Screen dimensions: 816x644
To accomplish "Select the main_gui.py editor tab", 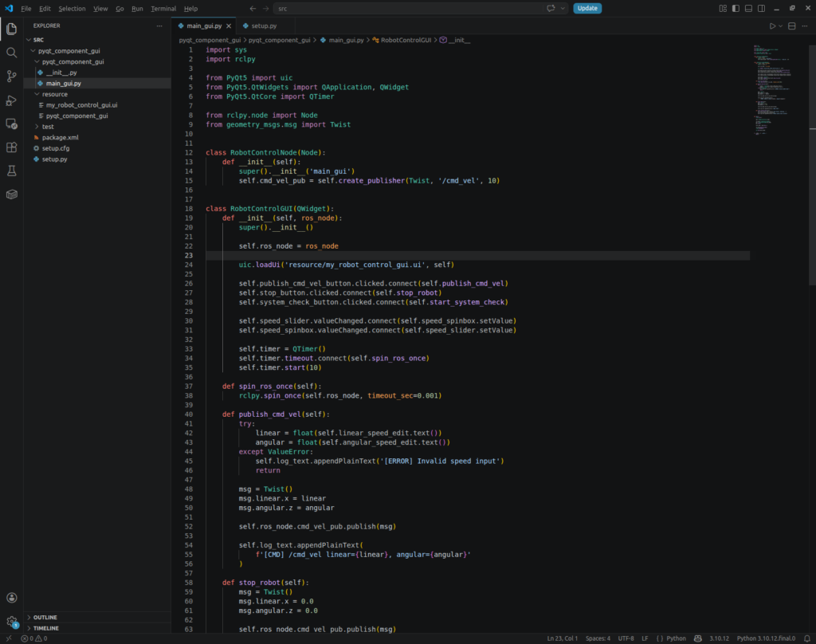I will click(204, 26).
